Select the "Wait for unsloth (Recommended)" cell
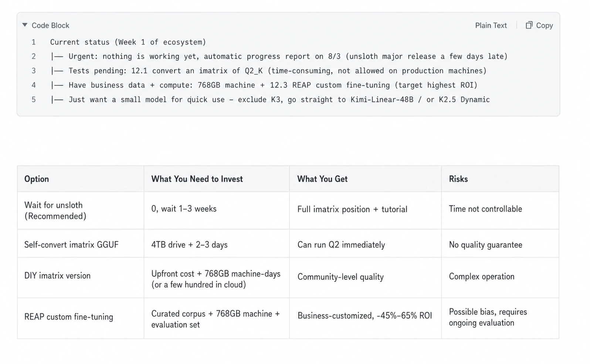Image resolution: width=590 pixels, height=364 pixels. 81,210
